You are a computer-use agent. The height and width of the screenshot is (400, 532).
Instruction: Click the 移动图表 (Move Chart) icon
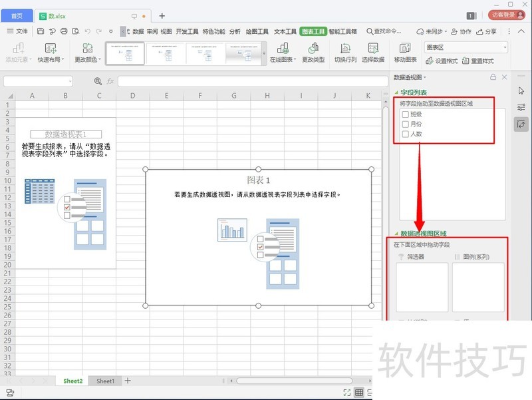[404, 50]
